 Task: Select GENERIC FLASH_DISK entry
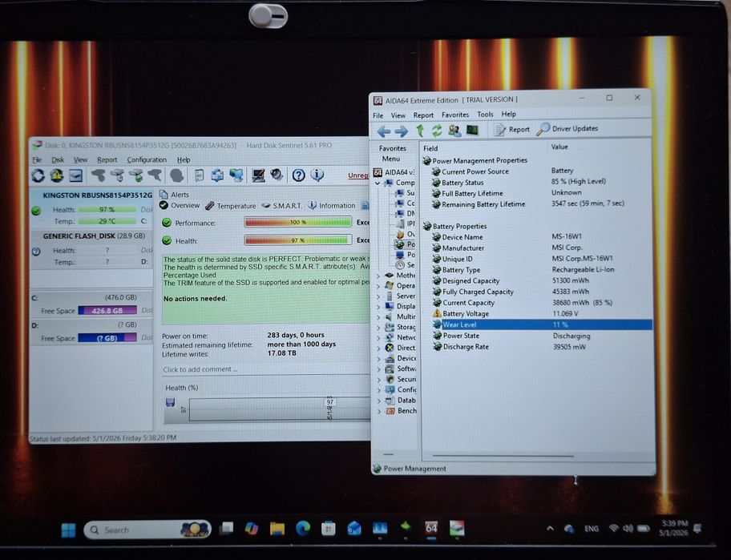coord(91,249)
